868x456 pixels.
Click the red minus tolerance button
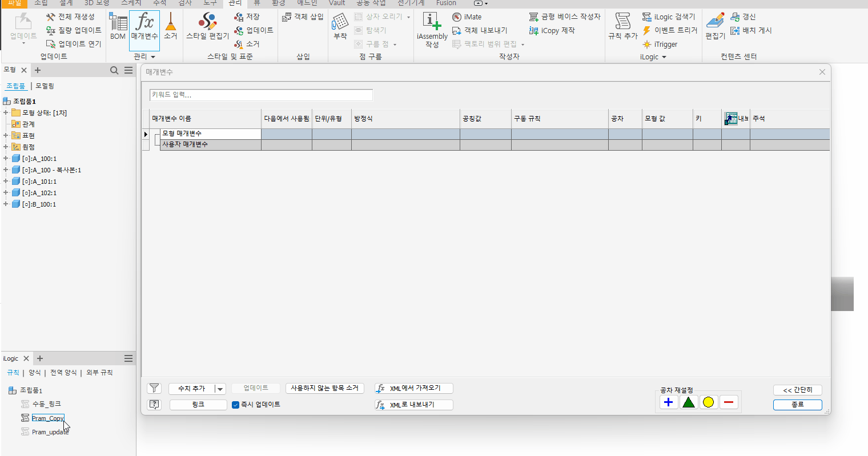point(728,402)
